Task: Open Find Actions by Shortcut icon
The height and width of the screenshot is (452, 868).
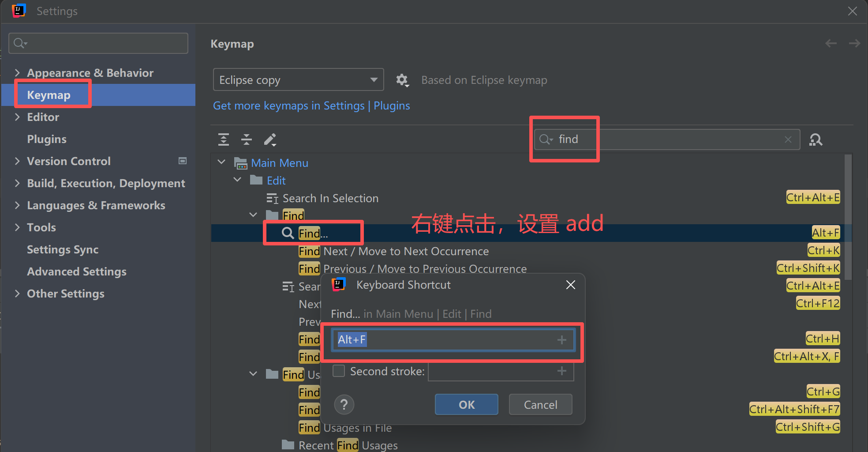Action: [816, 139]
